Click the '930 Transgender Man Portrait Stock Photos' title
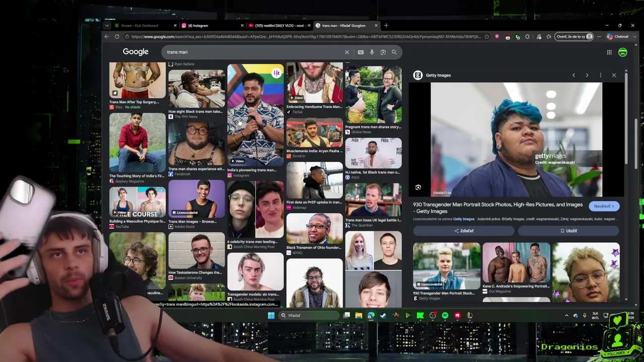The image size is (644, 362). click(498, 208)
